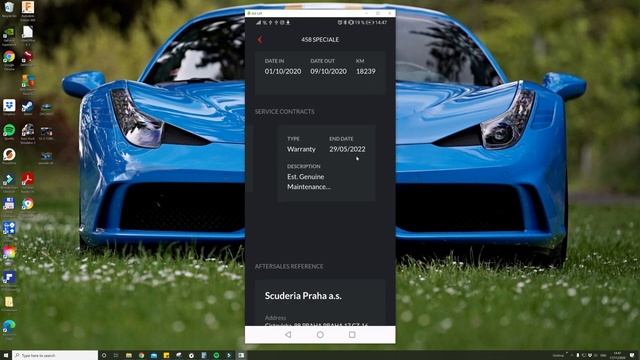Open Cortana circle icon on taskbar

104,356
